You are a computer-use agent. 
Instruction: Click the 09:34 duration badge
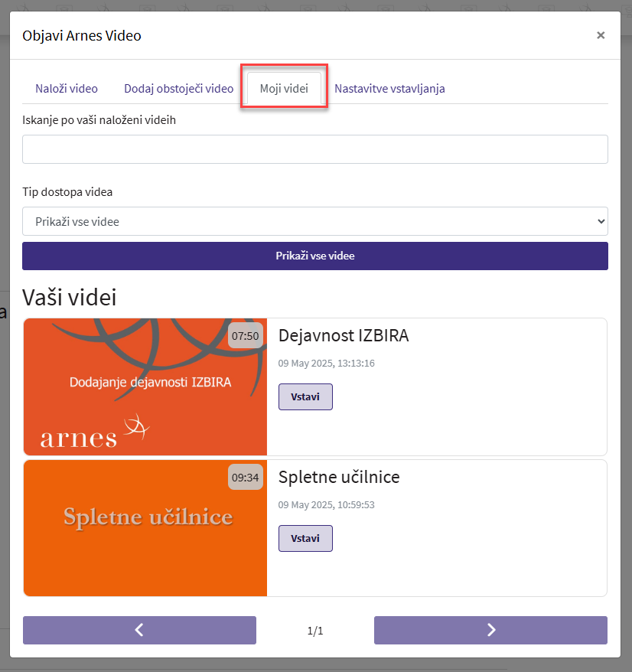[x=246, y=477]
